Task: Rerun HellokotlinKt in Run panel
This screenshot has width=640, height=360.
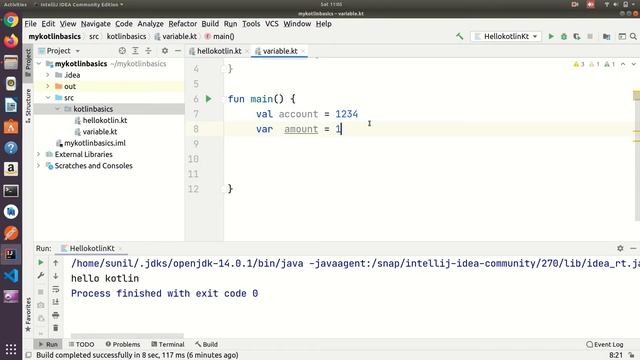Action: 41,262
